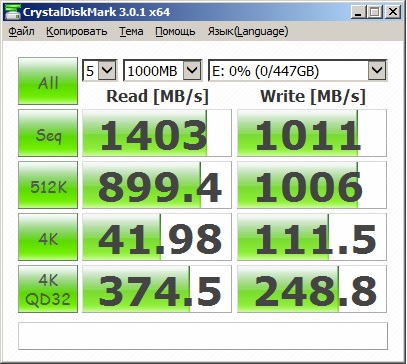Start the 4K QD32 test
Image resolution: width=407 pixels, height=364 pixels.
[48, 289]
